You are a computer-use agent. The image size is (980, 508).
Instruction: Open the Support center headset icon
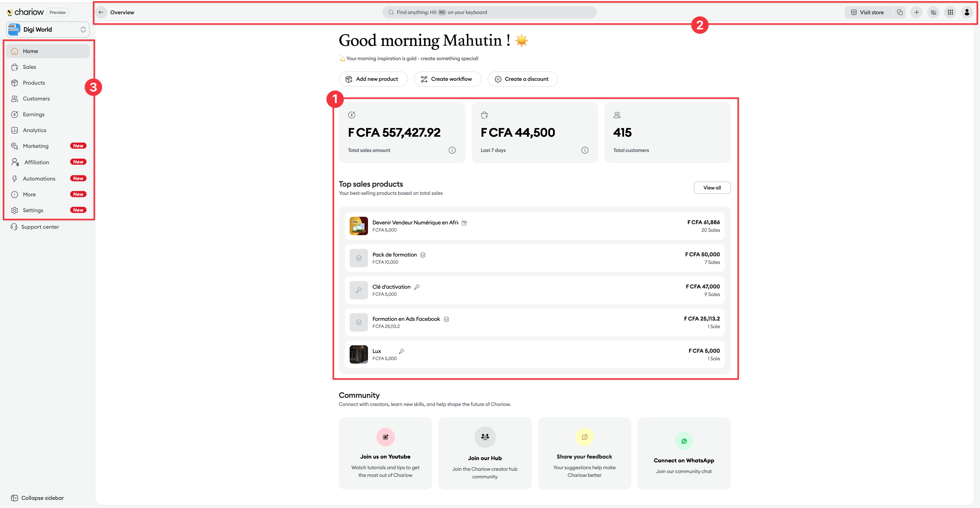click(14, 227)
